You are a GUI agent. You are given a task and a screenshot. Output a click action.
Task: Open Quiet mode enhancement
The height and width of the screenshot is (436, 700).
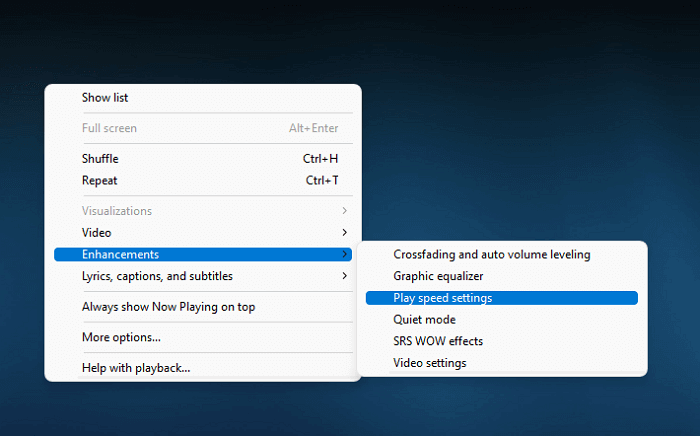pos(424,320)
